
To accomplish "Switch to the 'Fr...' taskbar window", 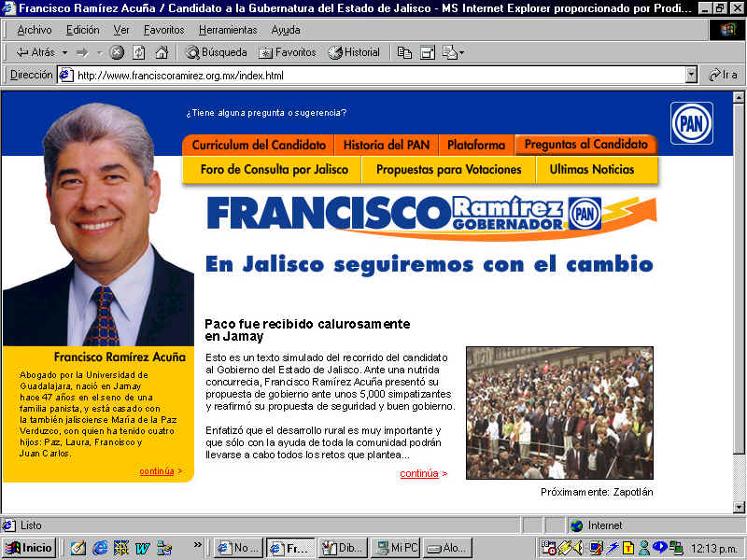I will [x=290, y=548].
